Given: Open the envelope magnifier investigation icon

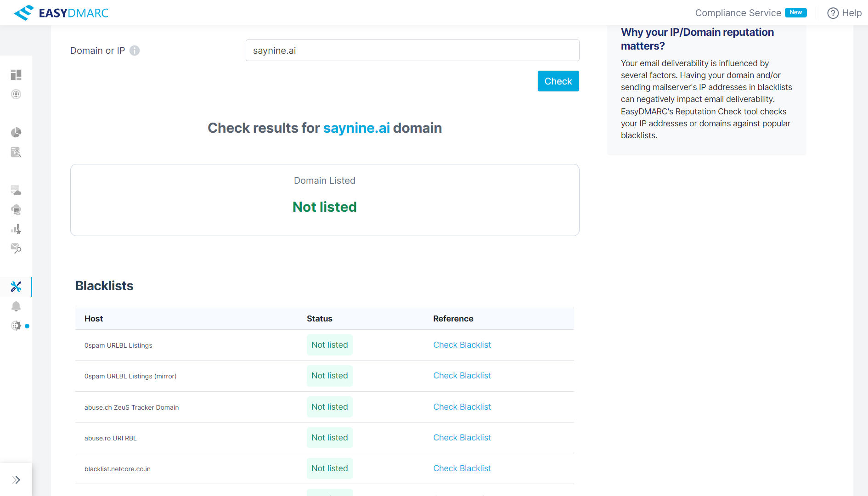Looking at the screenshot, I should [16, 248].
